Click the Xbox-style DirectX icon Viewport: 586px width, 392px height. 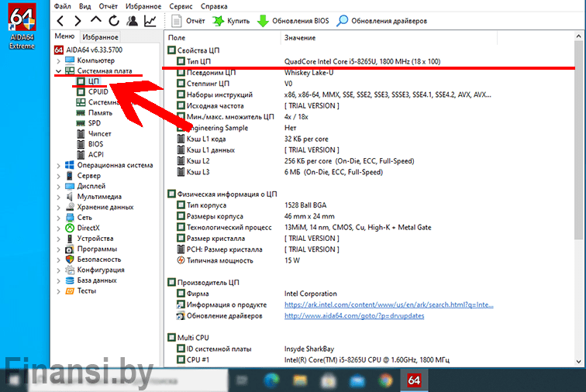pos(70,228)
